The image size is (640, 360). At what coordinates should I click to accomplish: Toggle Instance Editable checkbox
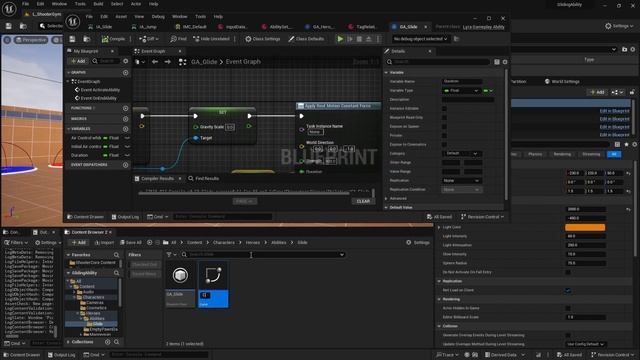coord(444,109)
